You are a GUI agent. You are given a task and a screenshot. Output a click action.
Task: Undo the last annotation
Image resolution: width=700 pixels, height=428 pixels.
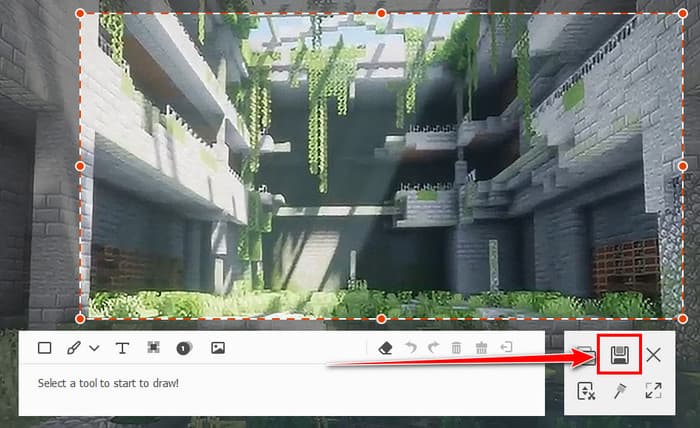tap(411, 347)
